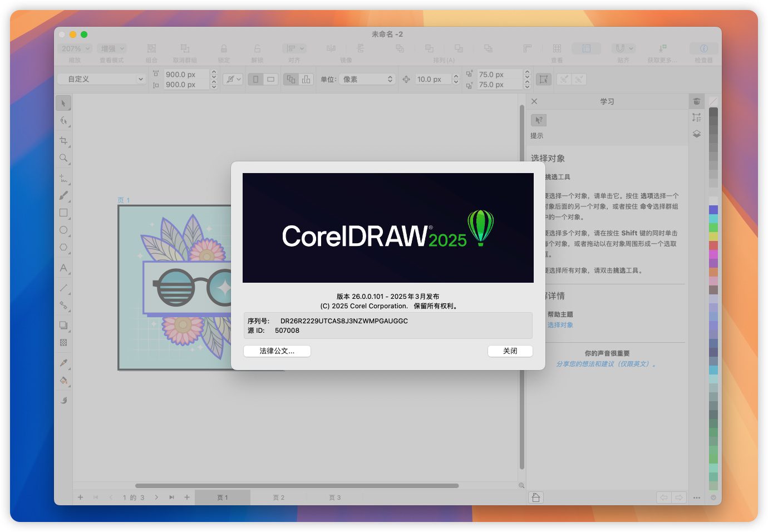Screen dimensions: 768x532
Task: Open the feedback link 分享您的想法和建议
Action: click(605, 364)
